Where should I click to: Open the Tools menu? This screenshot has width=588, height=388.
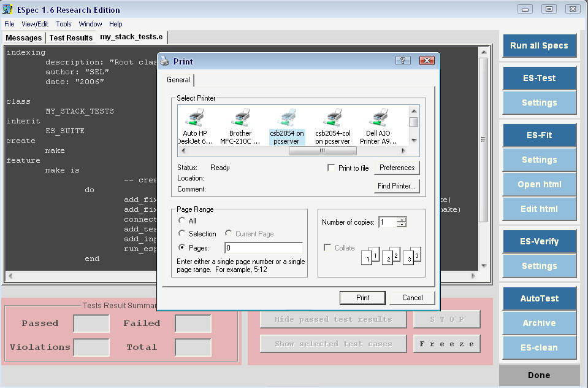point(64,24)
